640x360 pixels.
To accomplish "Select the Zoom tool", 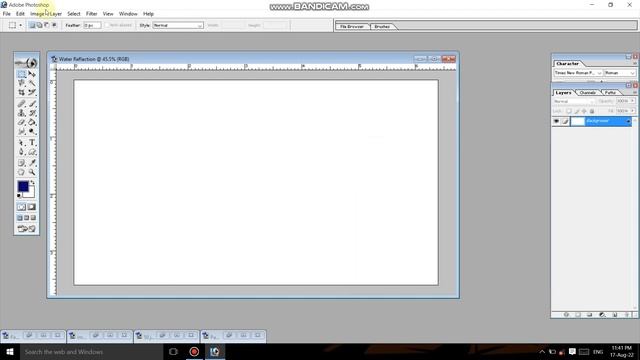I will point(32,172).
